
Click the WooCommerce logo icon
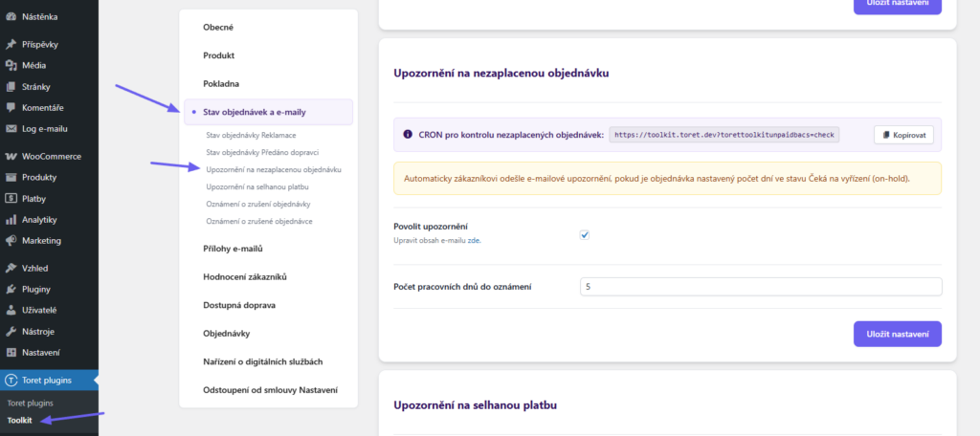click(x=11, y=156)
